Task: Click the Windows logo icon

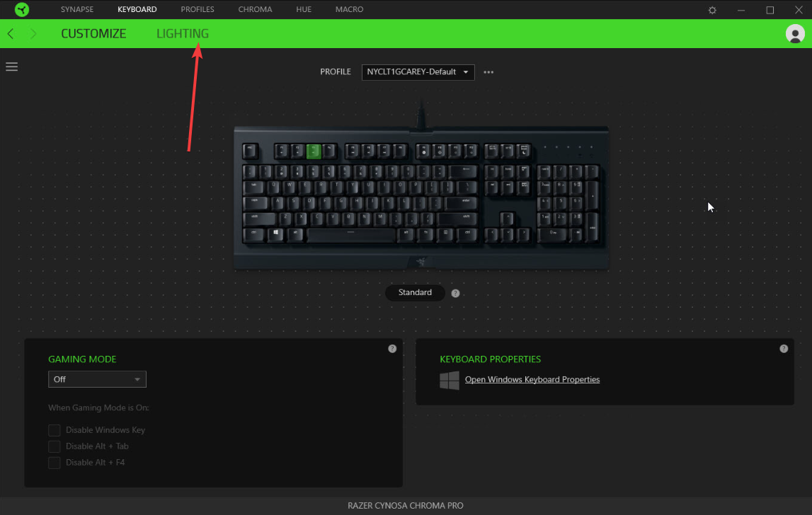Action: 449,380
